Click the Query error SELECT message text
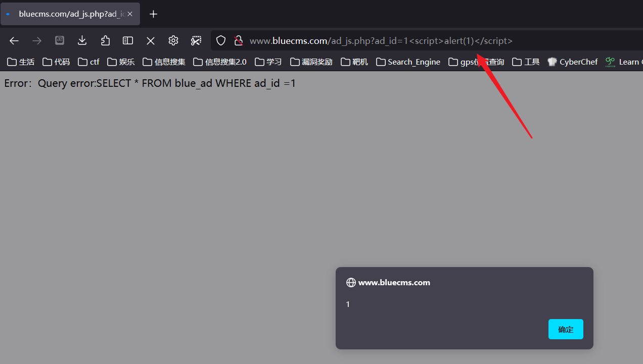Image resolution: width=643 pixels, height=364 pixels. [150, 83]
